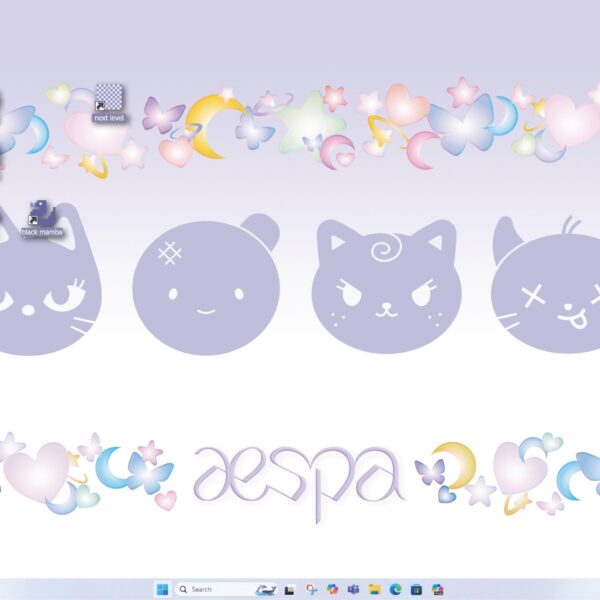Open Copilot from the taskbar
The image size is (600, 600).
(332, 590)
